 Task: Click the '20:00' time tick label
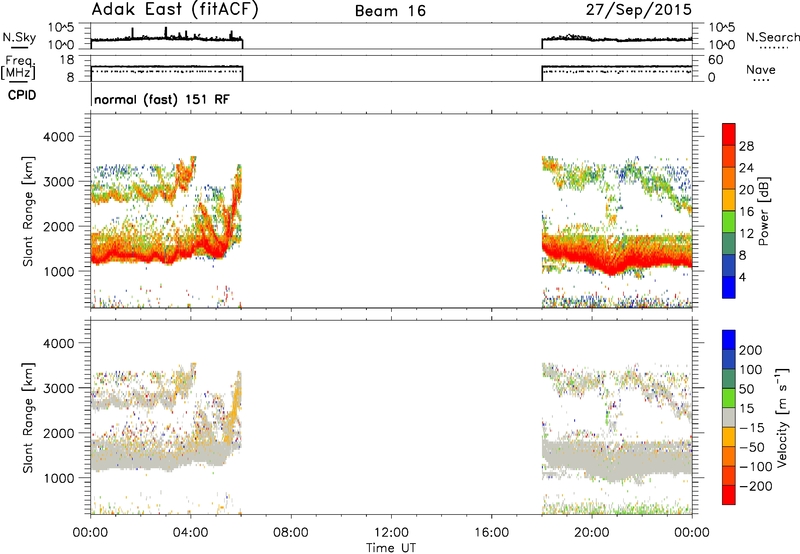pos(592,533)
